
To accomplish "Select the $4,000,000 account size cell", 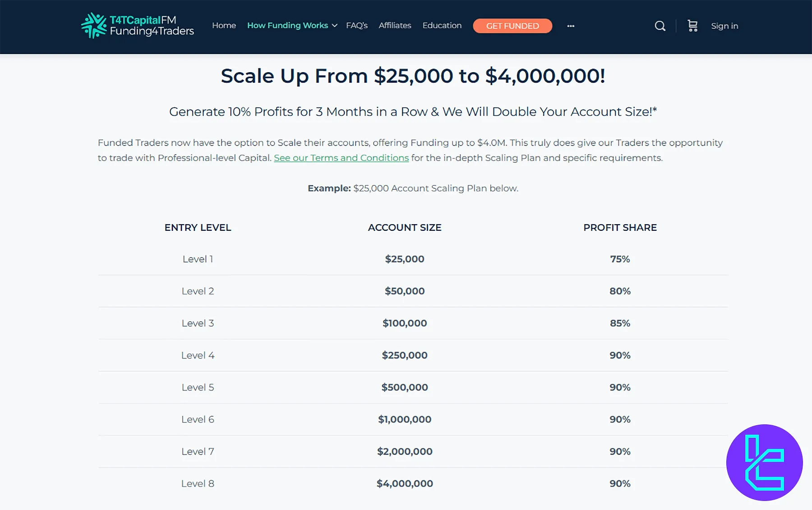I will [405, 483].
